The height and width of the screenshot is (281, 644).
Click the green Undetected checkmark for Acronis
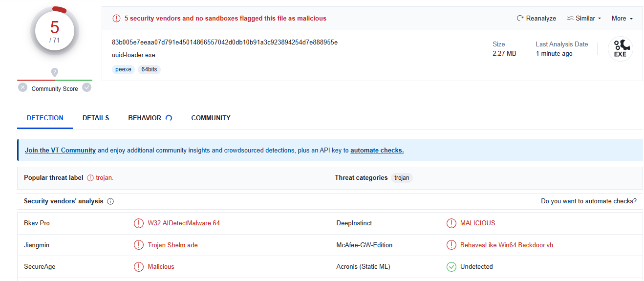[x=451, y=267]
